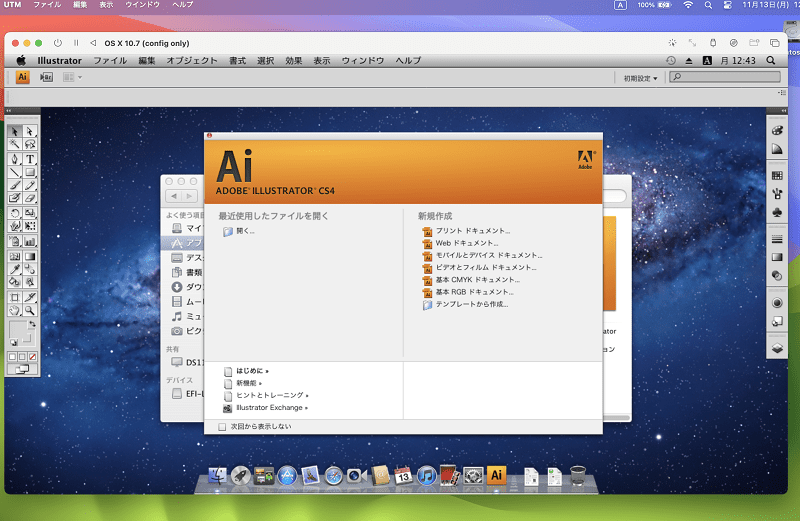Open the Transparency panel icon
Screen dimensions: 800x521
pos(777,276)
